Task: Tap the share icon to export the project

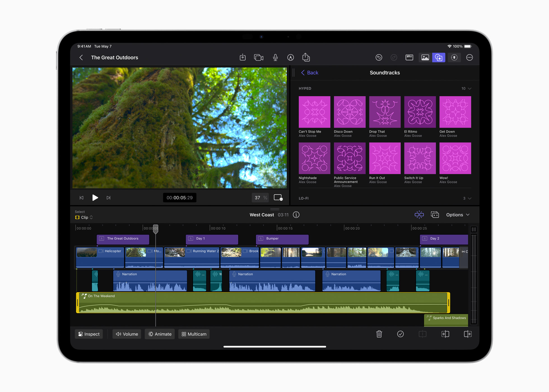Action: click(x=306, y=57)
